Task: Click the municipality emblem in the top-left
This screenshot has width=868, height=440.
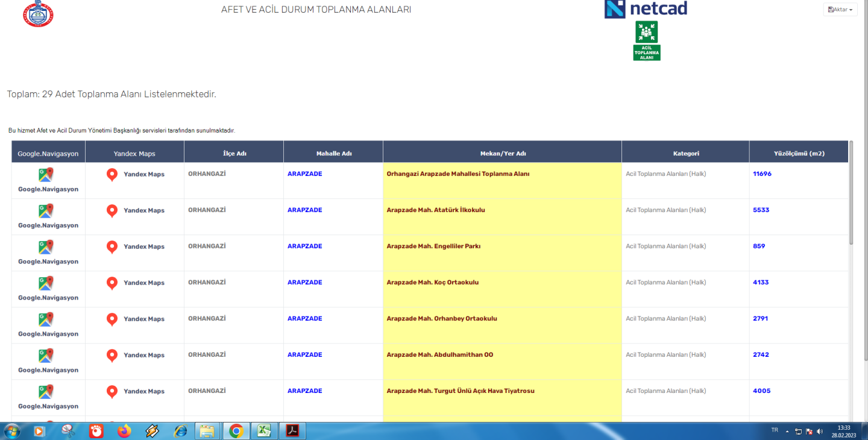Action: 37,14
